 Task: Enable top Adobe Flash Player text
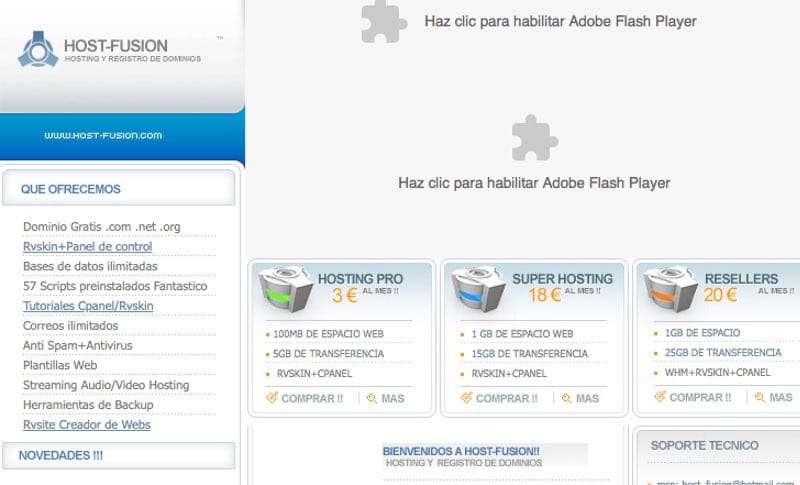(x=560, y=21)
